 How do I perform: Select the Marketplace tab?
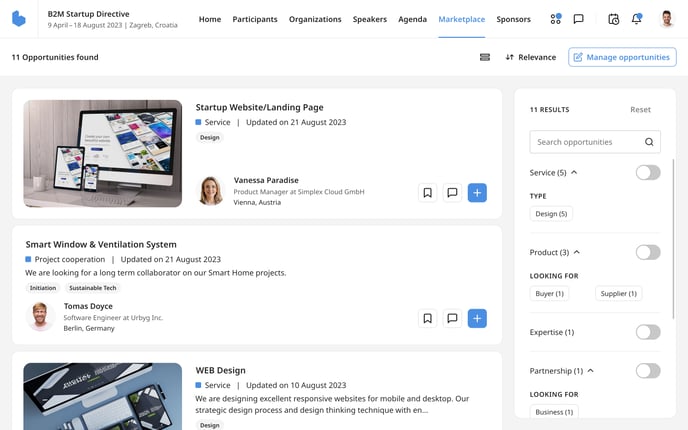462,19
